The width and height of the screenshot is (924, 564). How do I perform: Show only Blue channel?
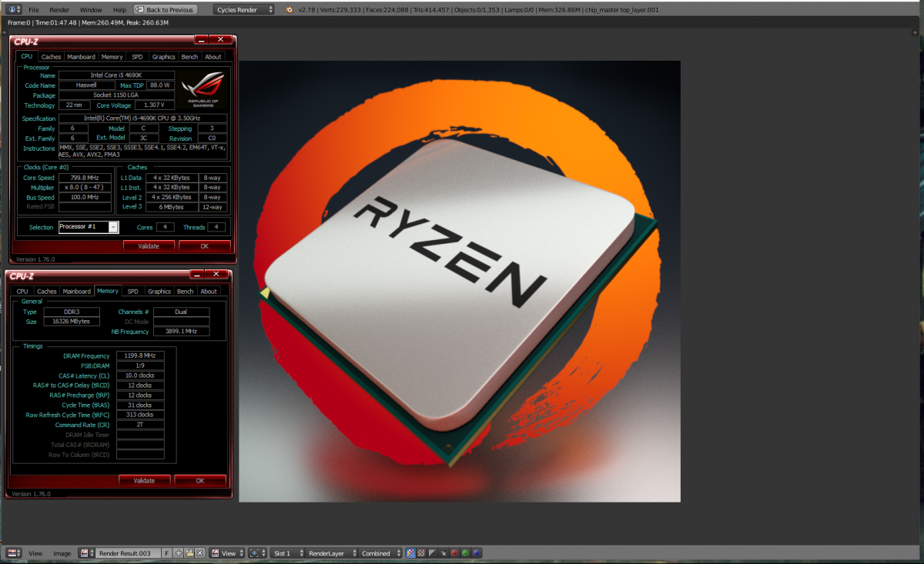click(x=476, y=552)
